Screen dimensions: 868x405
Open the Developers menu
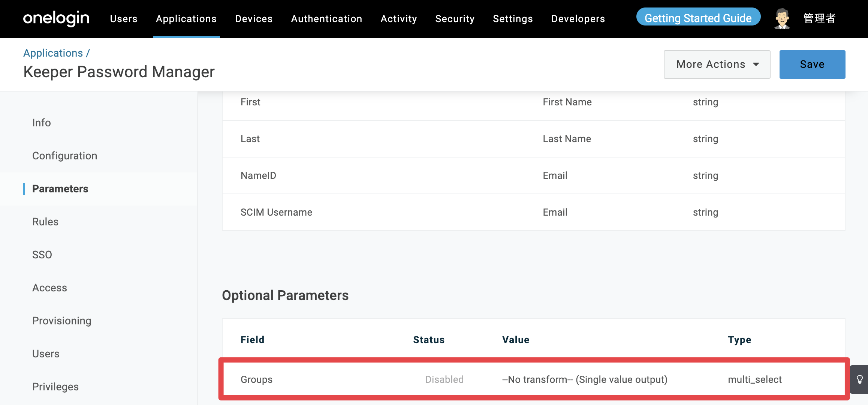578,19
